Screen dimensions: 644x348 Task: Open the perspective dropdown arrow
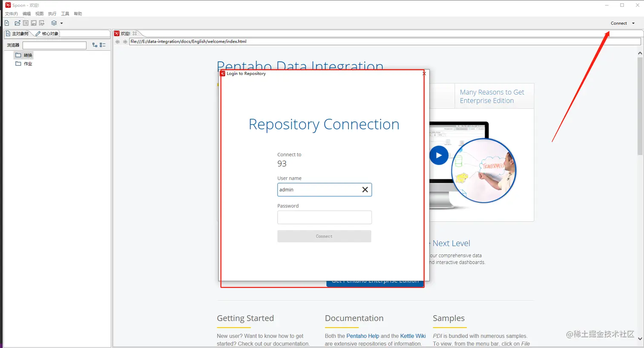tap(61, 23)
